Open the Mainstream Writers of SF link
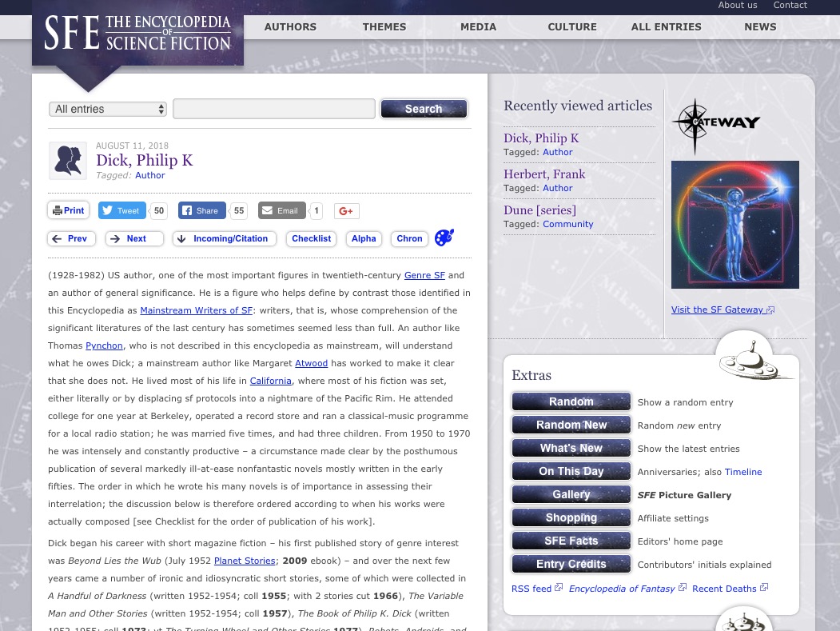The image size is (840, 631). (x=196, y=310)
